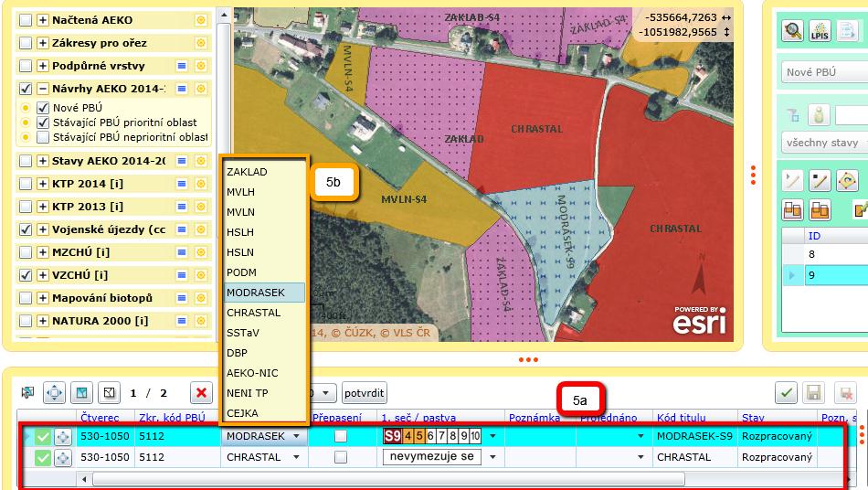The height and width of the screenshot is (490, 868).
Task: Click blue list icon for KTP 2014 [i]
Action: (x=182, y=184)
